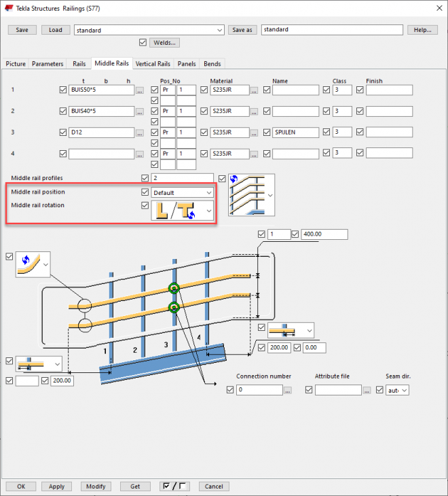This screenshot has width=448, height=496.
Task: Toggle profile checkbox for row 1 BUIS50*5
Action: pos(63,90)
